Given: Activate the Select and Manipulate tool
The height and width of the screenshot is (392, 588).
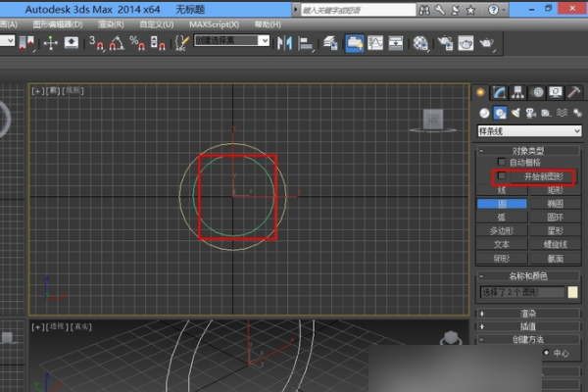Looking at the screenshot, I should tap(50, 43).
